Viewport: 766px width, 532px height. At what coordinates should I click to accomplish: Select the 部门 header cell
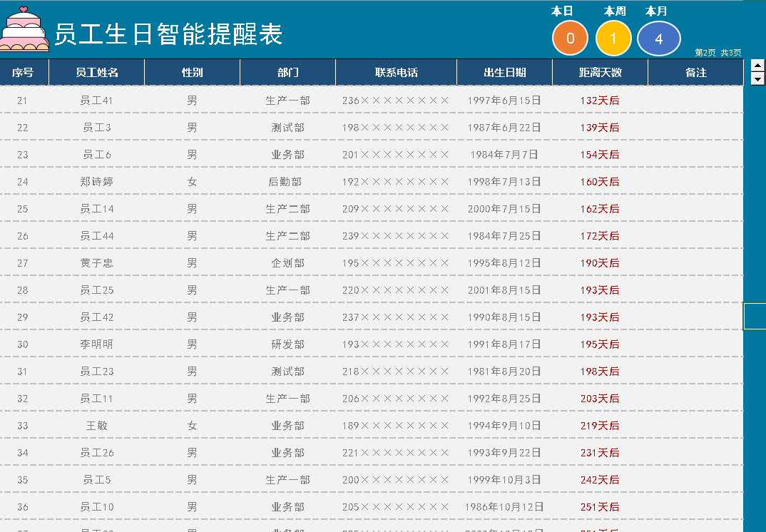287,73
